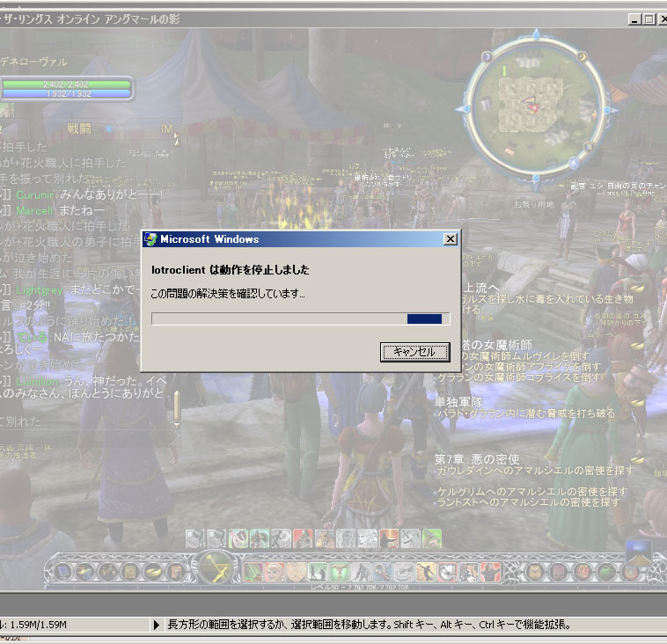Click the auto-attack sword and bow icon

[216, 567]
